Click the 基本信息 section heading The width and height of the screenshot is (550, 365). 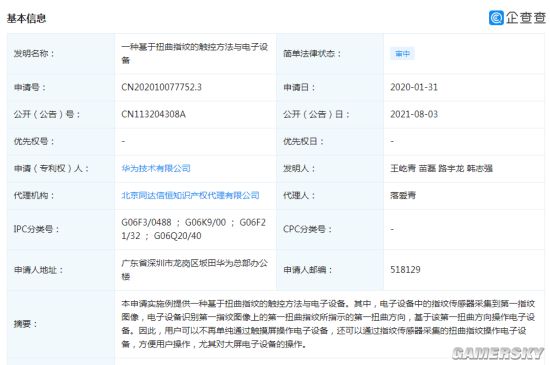click(26, 18)
